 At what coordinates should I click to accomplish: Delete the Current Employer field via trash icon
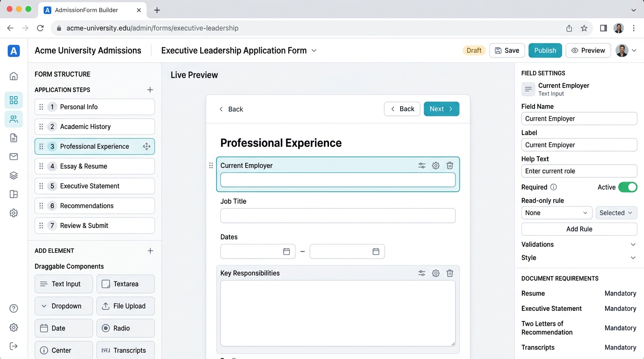click(x=450, y=165)
